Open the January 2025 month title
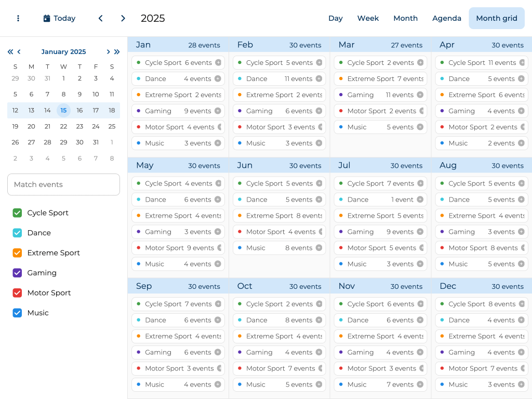Viewport: 532px width, 399px height. pyautogui.click(x=63, y=52)
